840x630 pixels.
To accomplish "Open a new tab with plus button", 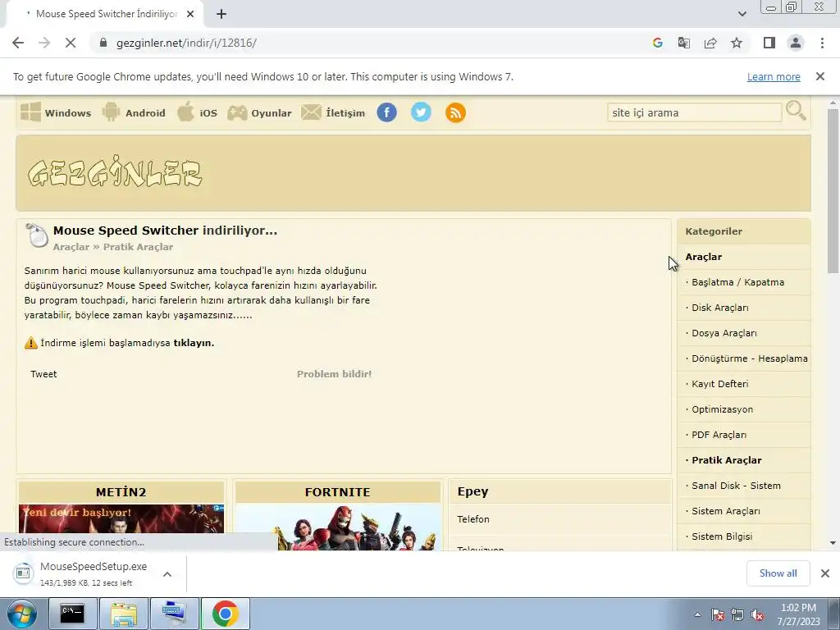I will (221, 14).
